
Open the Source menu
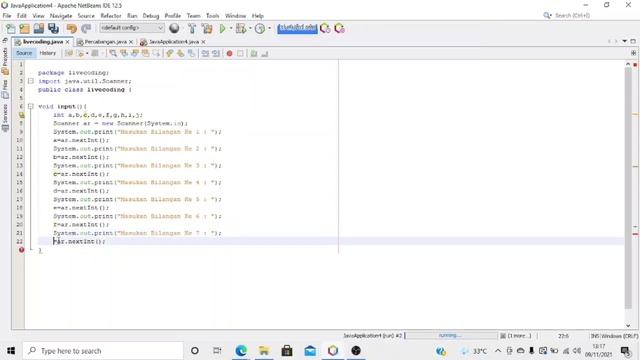click(x=86, y=16)
